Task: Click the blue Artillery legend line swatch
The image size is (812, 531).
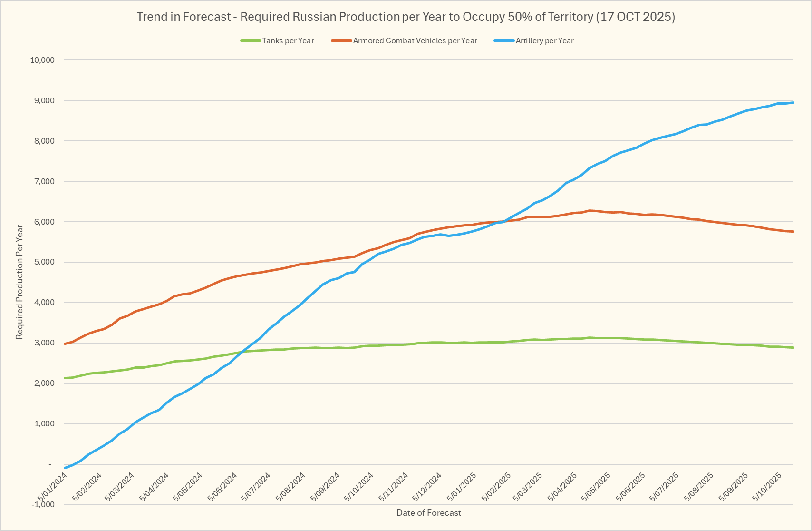Action: [x=504, y=41]
